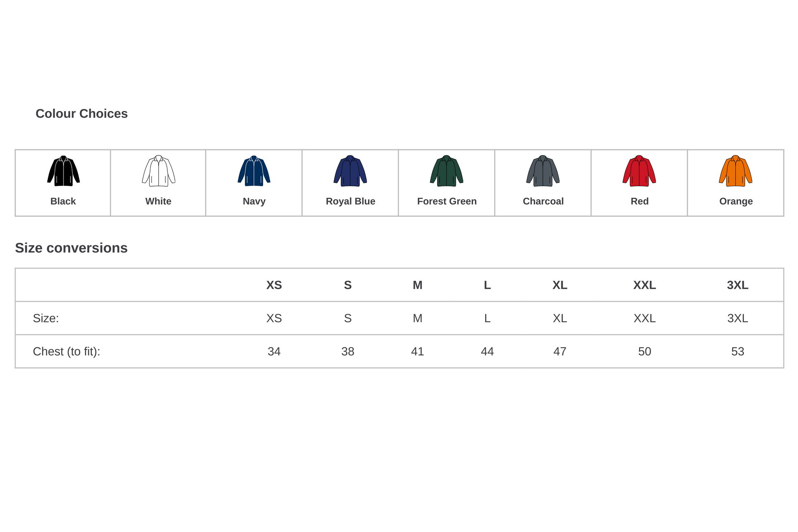The height and width of the screenshot is (532, 798).
Task: Select the Forest Green jacket icon
Action: point(447,171)
